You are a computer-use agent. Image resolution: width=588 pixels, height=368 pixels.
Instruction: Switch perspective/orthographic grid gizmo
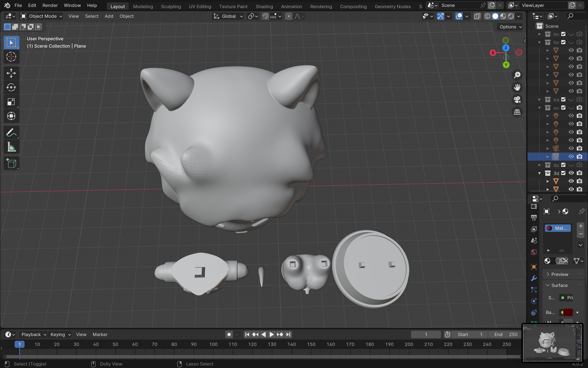517,112
